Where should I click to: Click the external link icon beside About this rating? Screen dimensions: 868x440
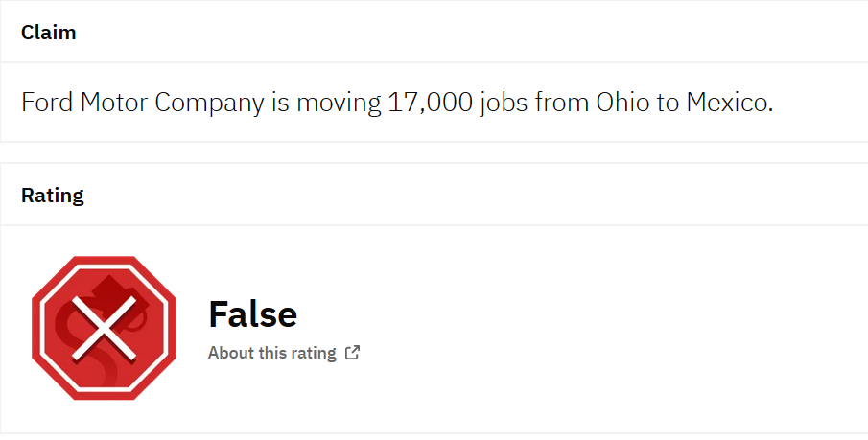353,353
